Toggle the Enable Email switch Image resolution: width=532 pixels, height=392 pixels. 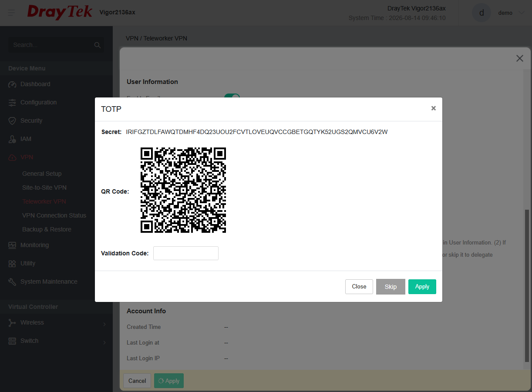(x=232, y=96)
